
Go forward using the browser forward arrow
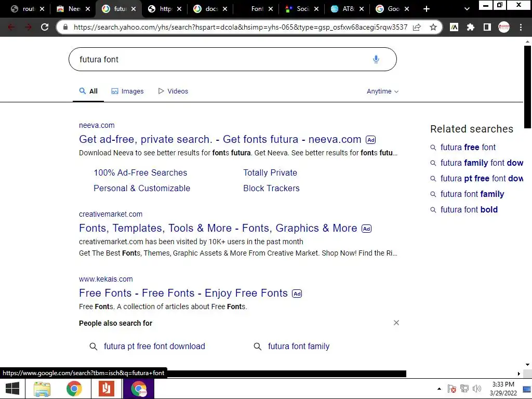(x=28, y=27)
